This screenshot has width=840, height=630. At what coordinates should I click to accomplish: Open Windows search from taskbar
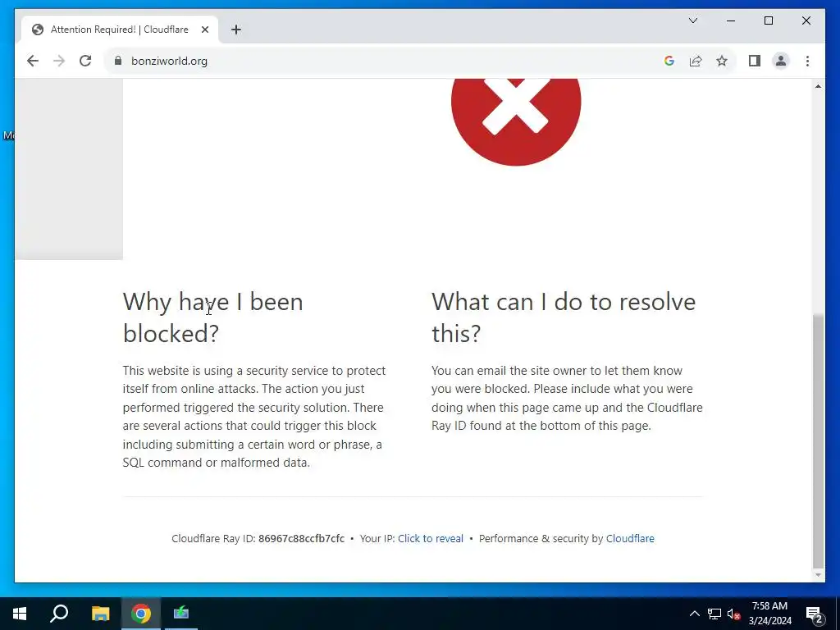click(x=59, y=614)
